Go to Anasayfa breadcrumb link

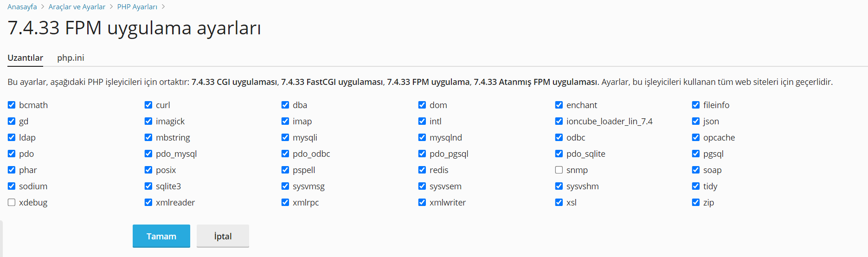[22, 7]
